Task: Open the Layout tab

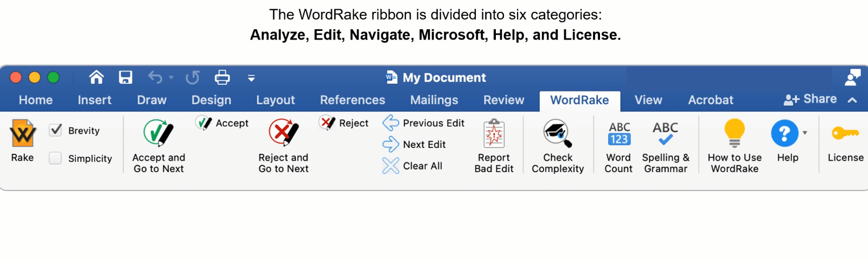Action: coord(276,100)
